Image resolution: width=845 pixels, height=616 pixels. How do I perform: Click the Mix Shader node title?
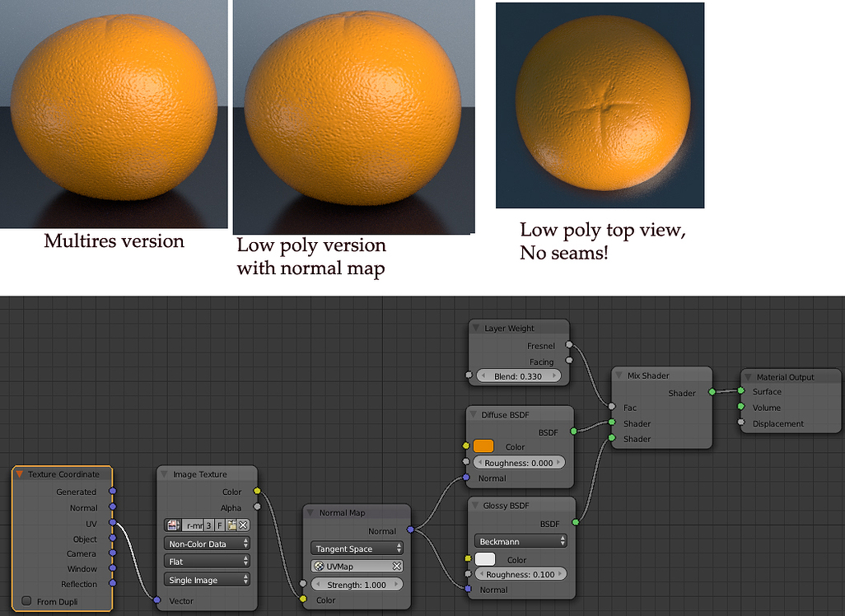click(x=648, y=375)
